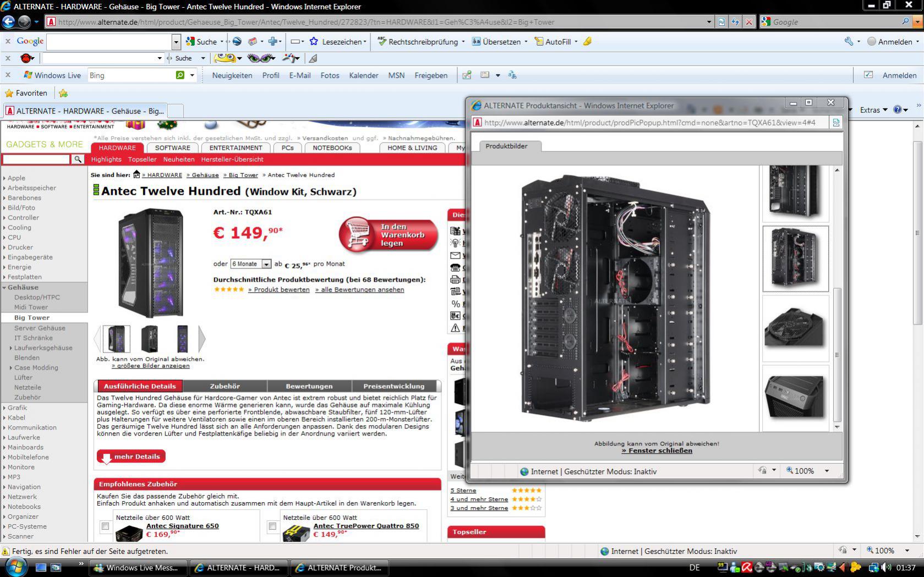This screenshot has height=577, width=924.
Task: Click the green Bing search button
Action: pyautogui.click(x=180, y=75)
